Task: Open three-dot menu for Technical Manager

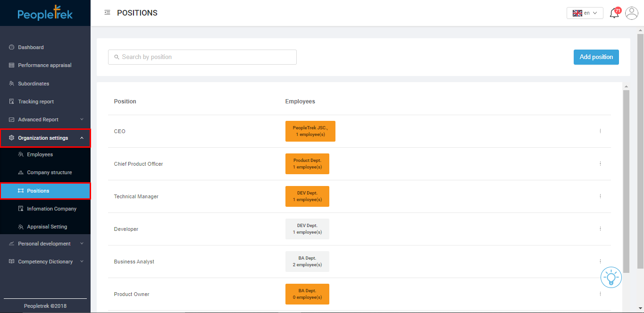Action: click(x=600, y=196)
